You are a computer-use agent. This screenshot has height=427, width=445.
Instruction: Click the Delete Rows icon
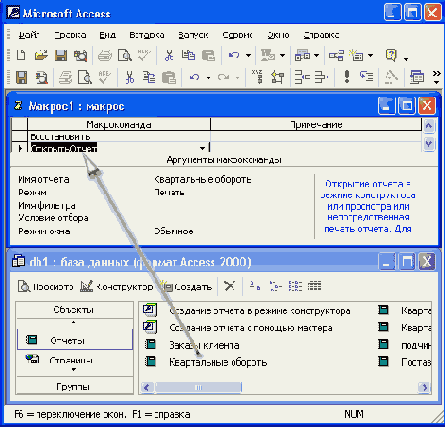pos(322,77)
